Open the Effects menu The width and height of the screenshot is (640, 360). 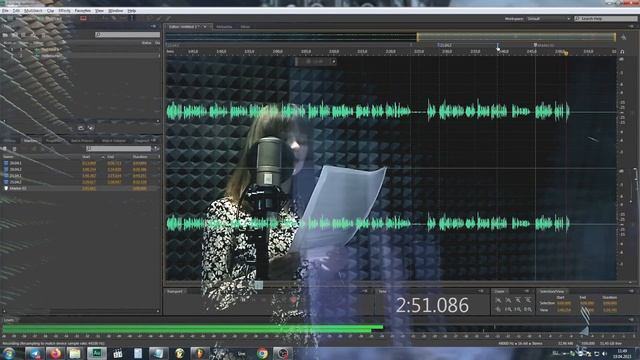(64, 11)
